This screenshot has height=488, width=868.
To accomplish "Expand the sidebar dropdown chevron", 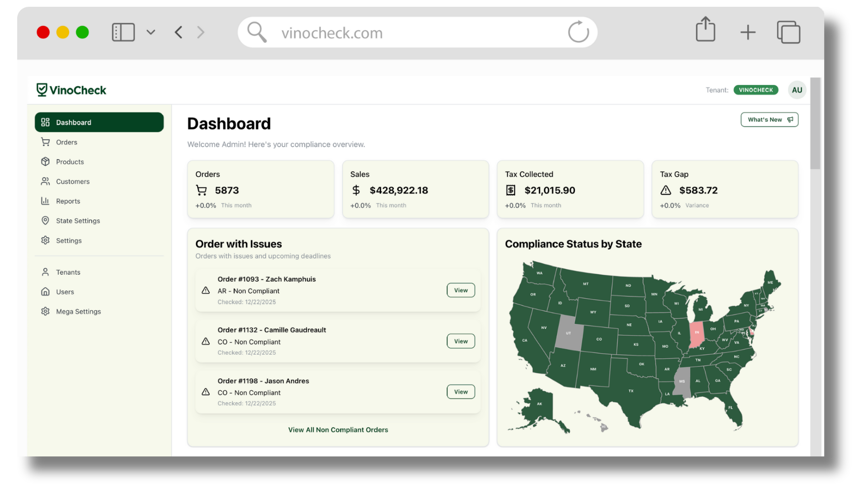I will 151,33.
